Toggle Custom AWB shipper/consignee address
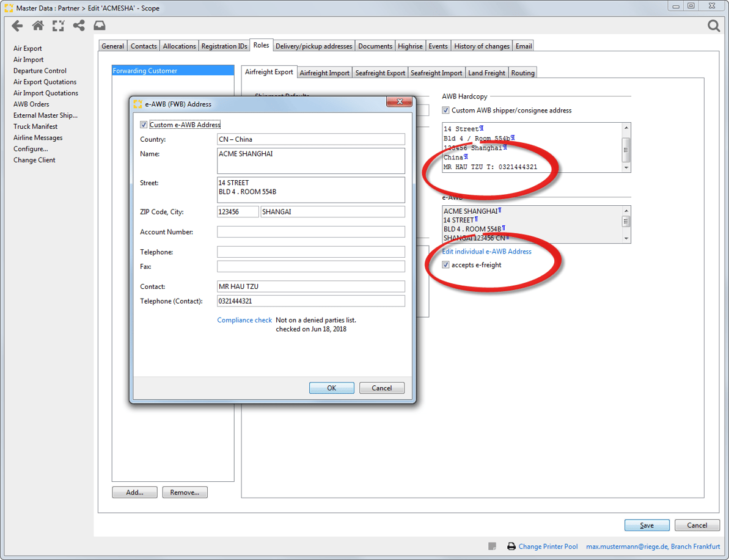 pos(446,111)
